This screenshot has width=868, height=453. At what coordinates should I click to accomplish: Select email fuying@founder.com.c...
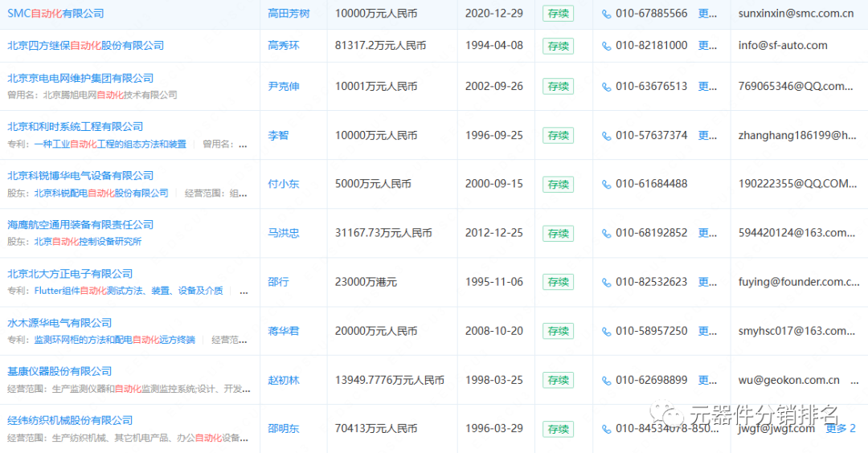click(799, 282)
